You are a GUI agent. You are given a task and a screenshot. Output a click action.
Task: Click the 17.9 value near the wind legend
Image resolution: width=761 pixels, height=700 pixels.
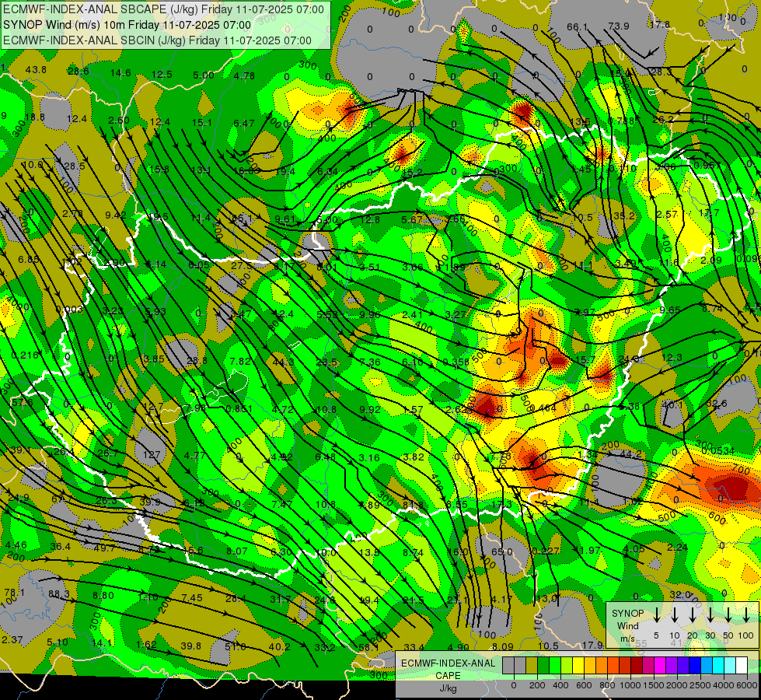pyautogui.click(x=592, y=645)
